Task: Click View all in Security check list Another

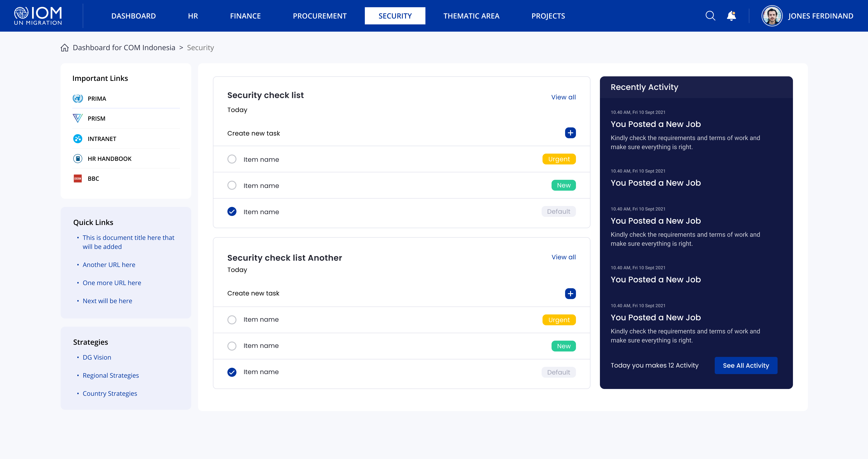Action: 563,257
